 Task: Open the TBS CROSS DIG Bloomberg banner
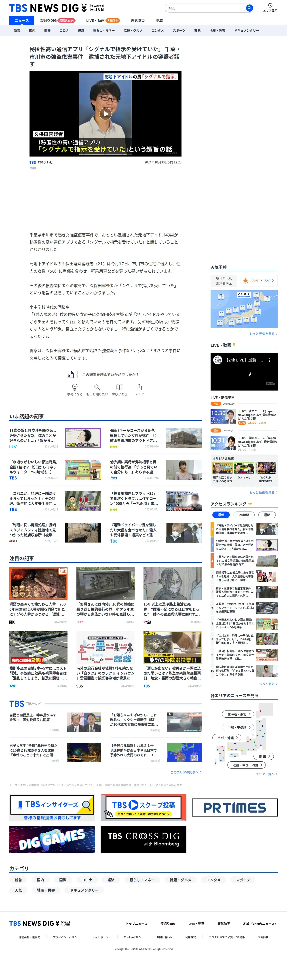click(x=143, y=840)
